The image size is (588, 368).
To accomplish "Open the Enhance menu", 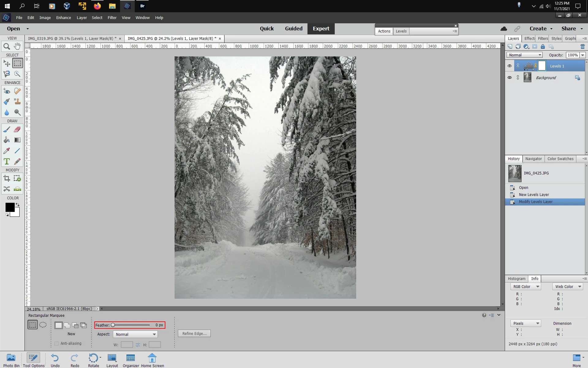I will (x=63, y=17).
